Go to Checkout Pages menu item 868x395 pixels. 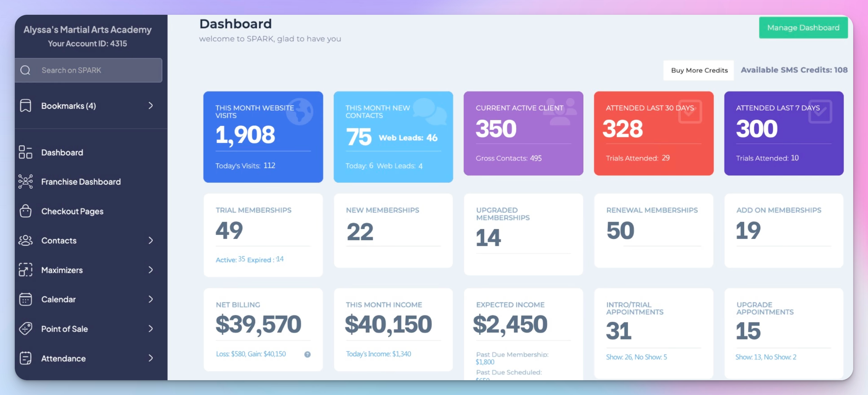(x=72, y=211)
